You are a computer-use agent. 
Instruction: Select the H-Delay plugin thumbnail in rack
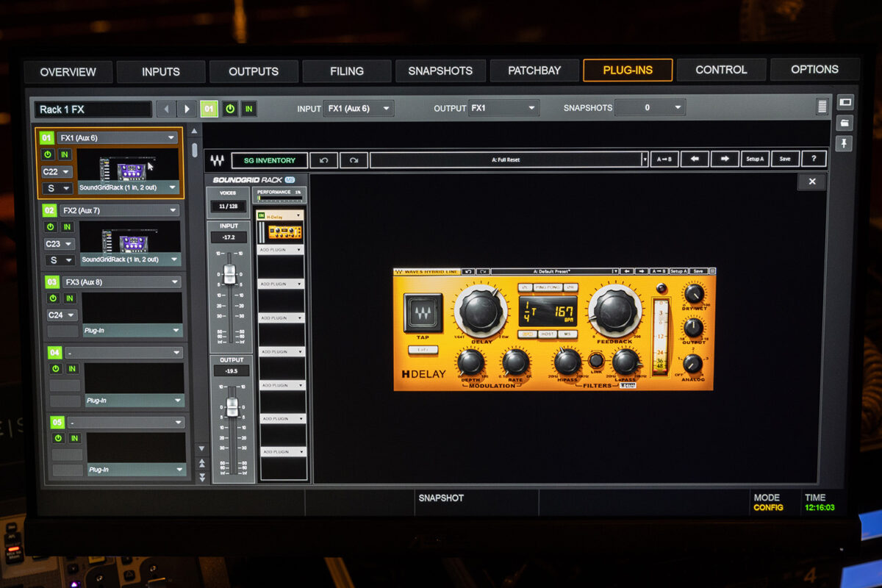click(x=285, y=232)
